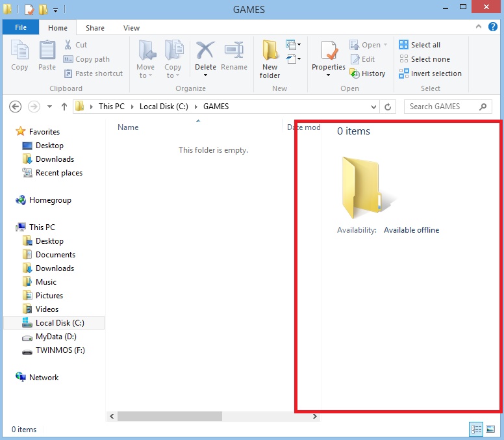Screen dimensions: 504x440
Task: Open the Easy access dropdown
Action: pyautogui.click(x=293, y=59)
